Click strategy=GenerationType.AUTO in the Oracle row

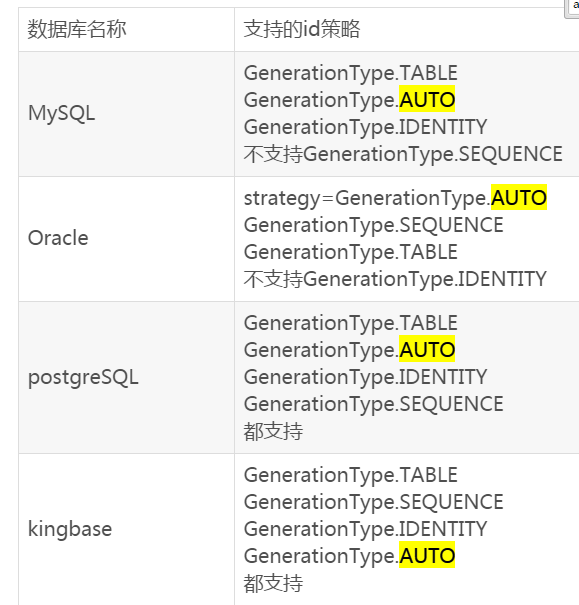coord(395,198)
